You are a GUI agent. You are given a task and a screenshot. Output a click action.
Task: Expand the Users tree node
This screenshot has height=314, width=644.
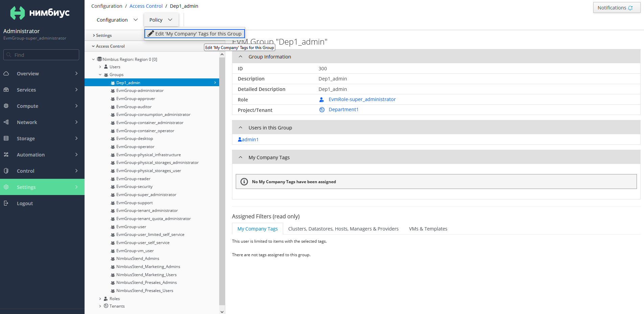coord(100,67)
